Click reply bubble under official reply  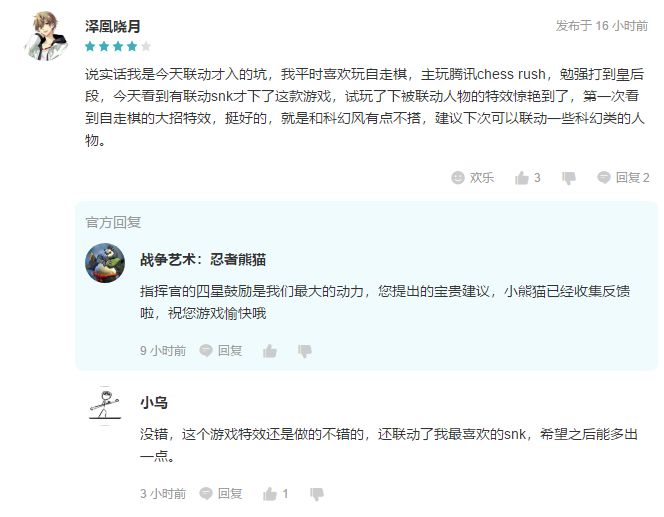(x=206, y=351)
